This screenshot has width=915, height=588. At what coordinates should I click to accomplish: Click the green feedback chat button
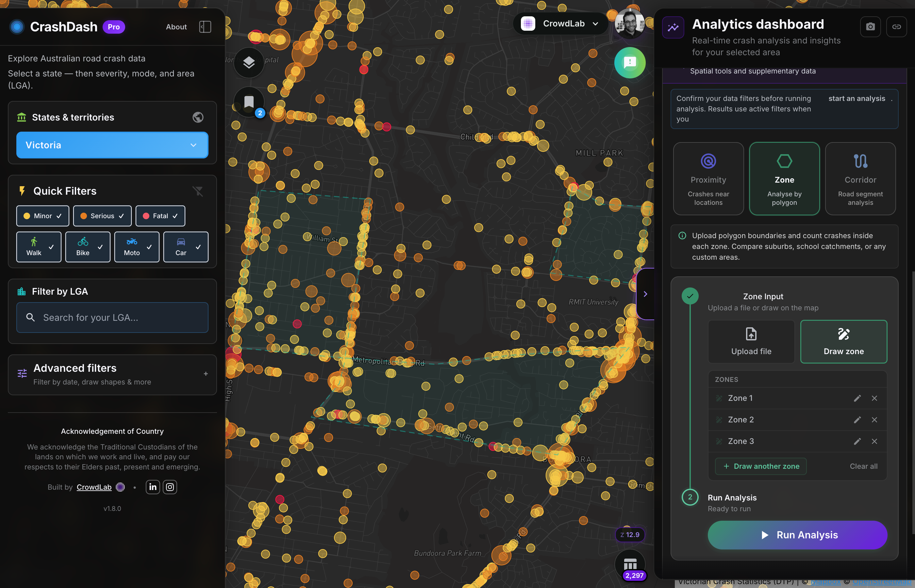[x=630, y=62]
